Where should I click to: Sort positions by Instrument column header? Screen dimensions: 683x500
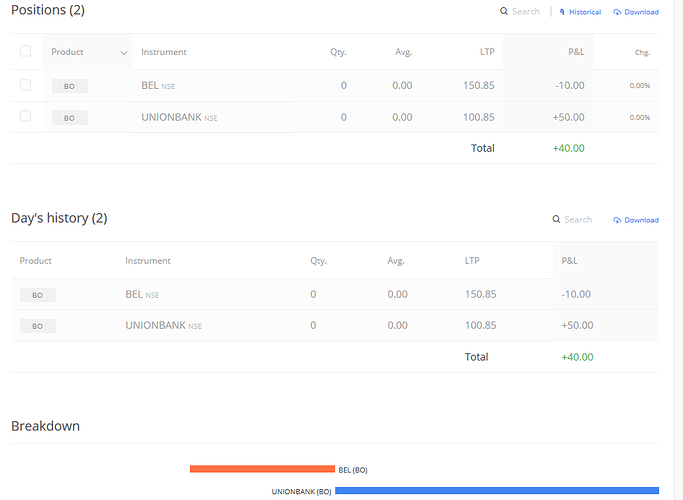tap(164, 52)
